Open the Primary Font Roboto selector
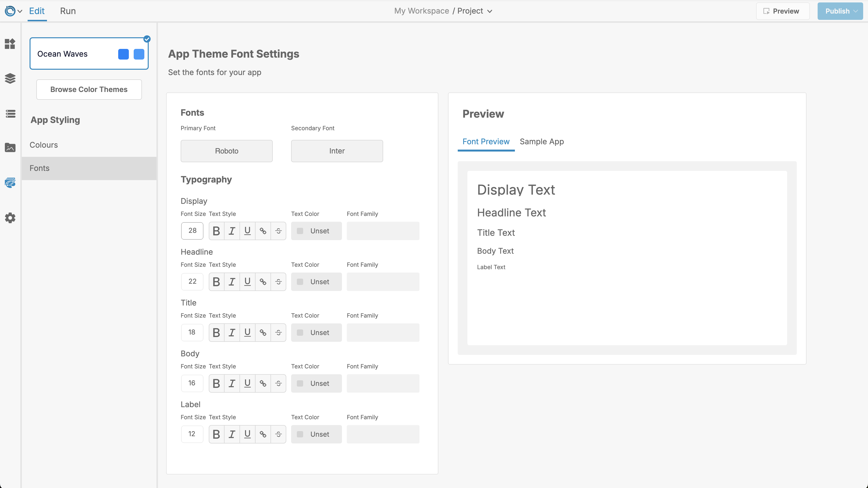Screen dimensions: 868x488 pyautogui.click(x=226, y=151)
